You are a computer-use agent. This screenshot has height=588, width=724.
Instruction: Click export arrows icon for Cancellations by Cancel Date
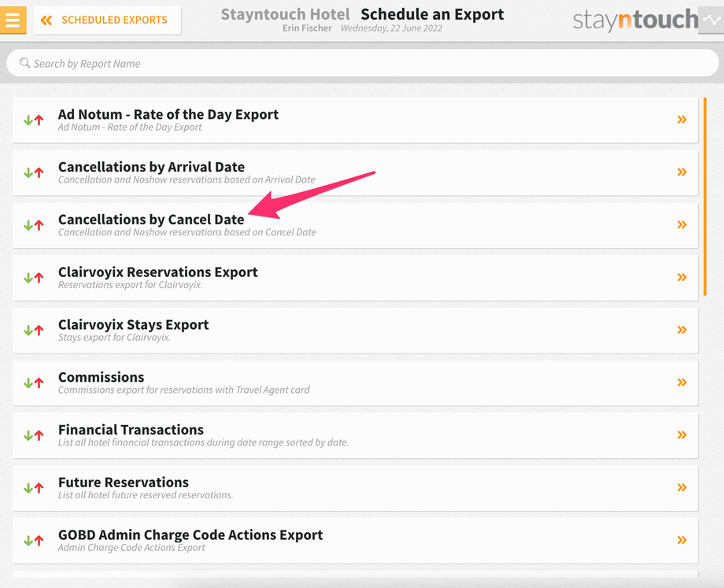(34, 225)
